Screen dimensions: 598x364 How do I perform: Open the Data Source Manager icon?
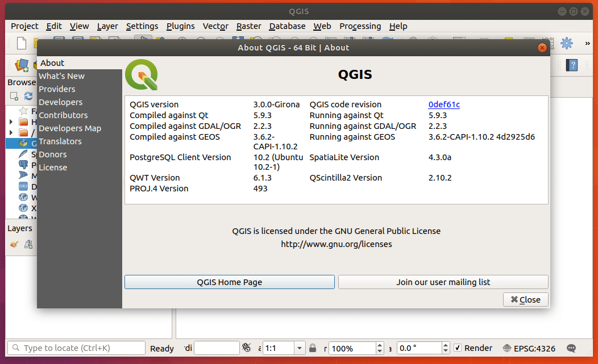22,65
